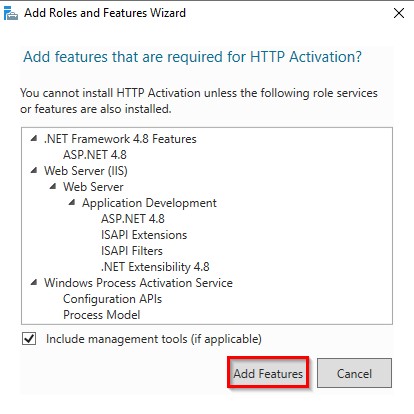This screenshot has height=414, width=414.
Task: Select .NET Extensibility 4.8 item
Action: [x=155, y=267]
